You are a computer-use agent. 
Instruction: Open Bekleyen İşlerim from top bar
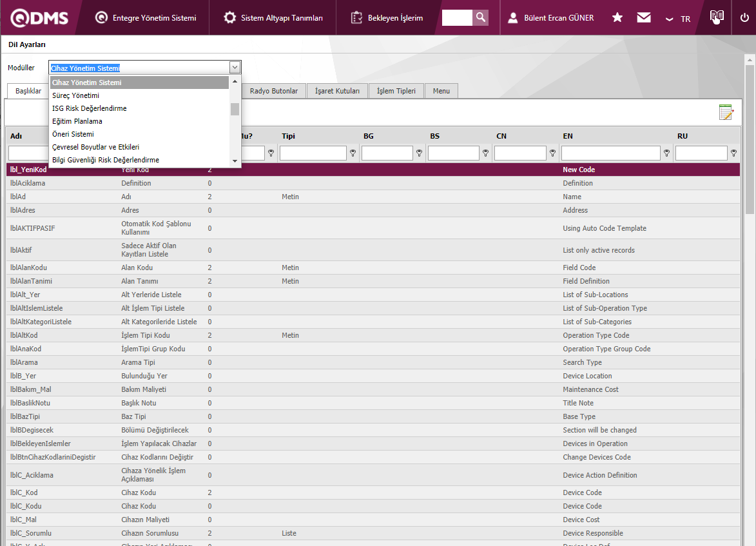coord(387,18)
